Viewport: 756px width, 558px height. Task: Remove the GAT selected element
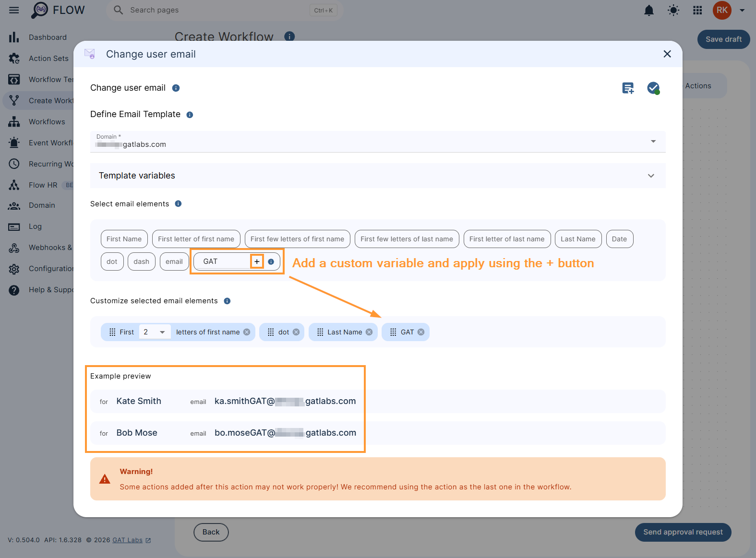421,332
